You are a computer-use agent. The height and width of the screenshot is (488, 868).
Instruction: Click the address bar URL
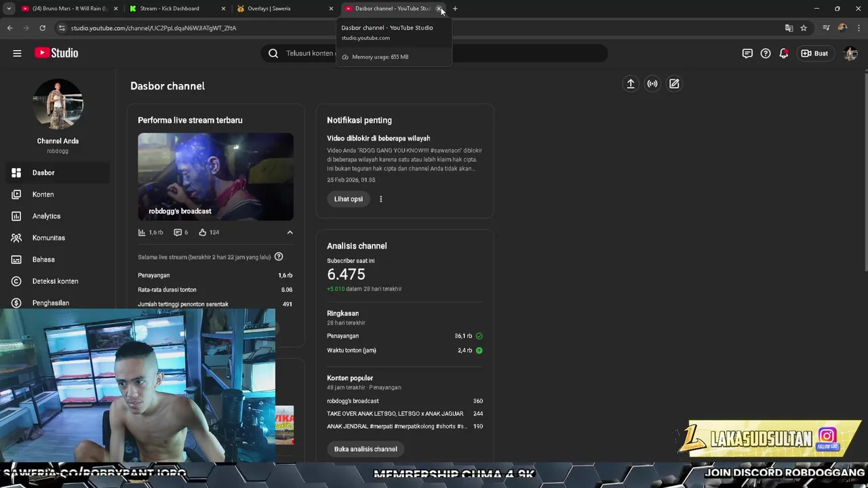click(x=154, y=28)
